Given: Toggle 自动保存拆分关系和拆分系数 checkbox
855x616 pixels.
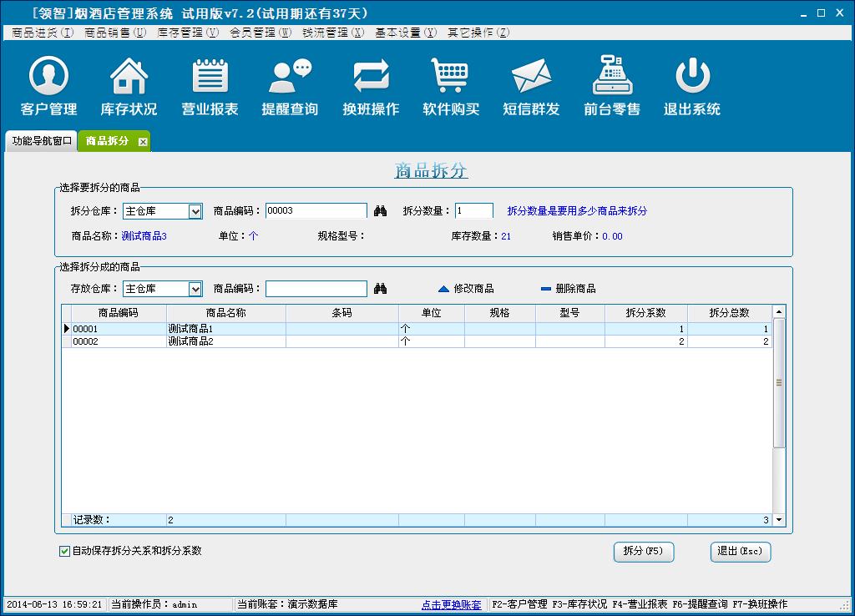Looking at the screenshot, I should pyautogui.click(x=65, y=551).
